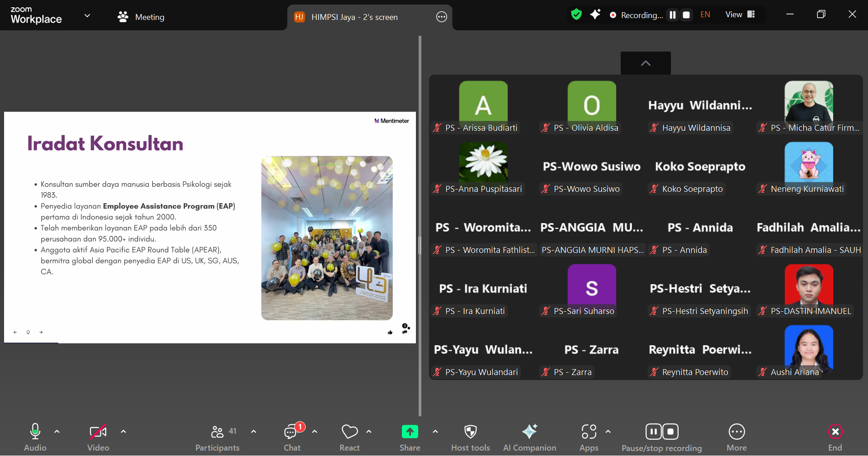The height and width of the screenshot is (456, 868).
Task: Click the Mentimeter logo on slide
Action: tap(392, 121)
